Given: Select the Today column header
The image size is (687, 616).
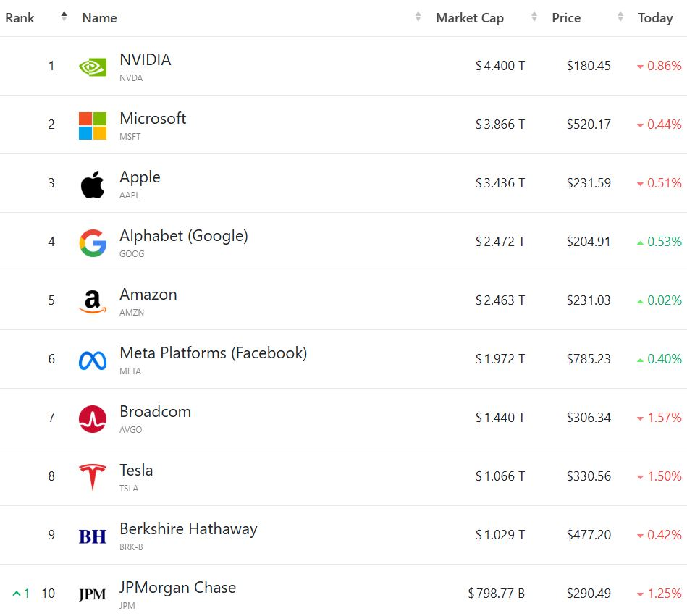Looking at the screenshot, I should [x=655, y=18].
